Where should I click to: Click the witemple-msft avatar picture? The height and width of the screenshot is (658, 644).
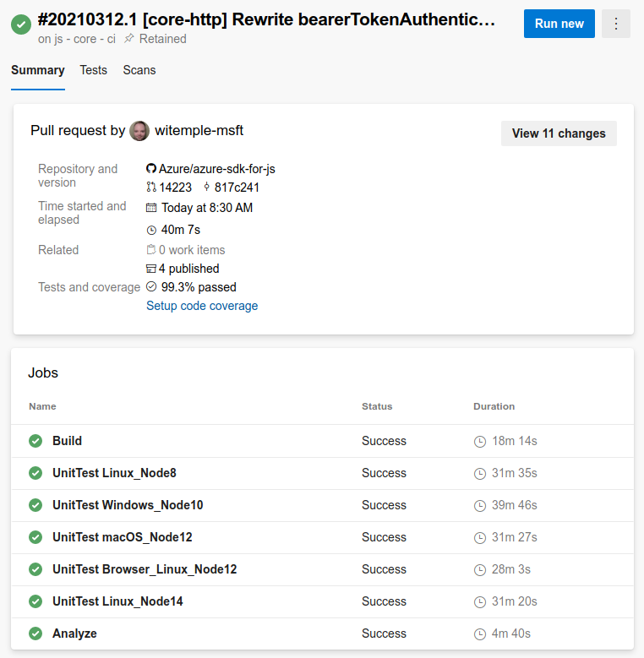point(139,131)
